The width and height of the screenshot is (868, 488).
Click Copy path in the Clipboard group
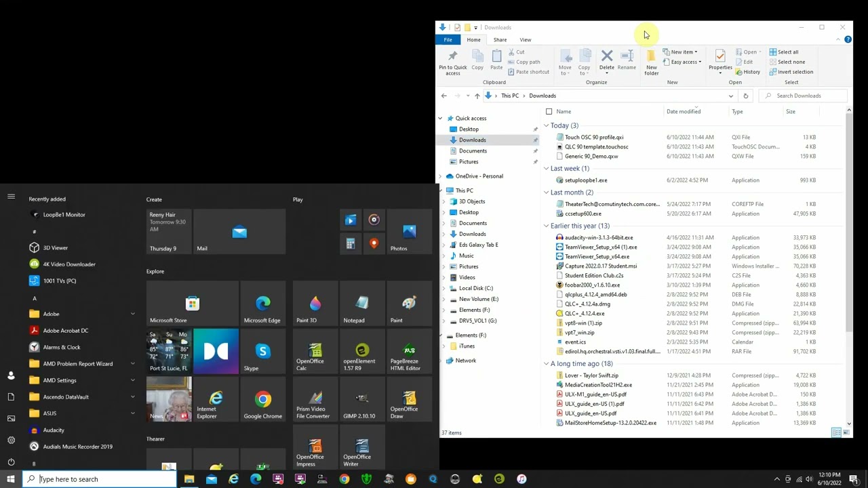(x=524, y=62)
